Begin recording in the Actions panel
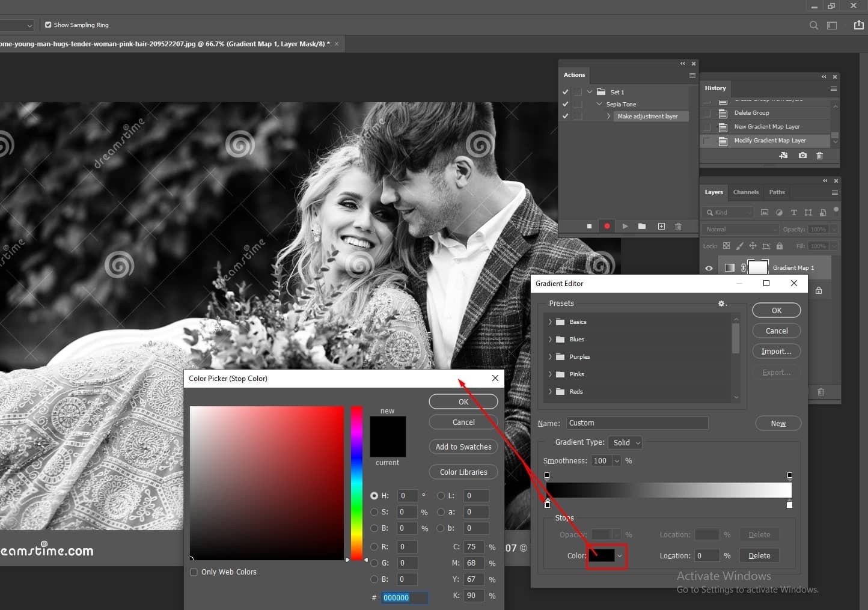The width and height of the screenshot is (868, 610). [x=607, y=227]
